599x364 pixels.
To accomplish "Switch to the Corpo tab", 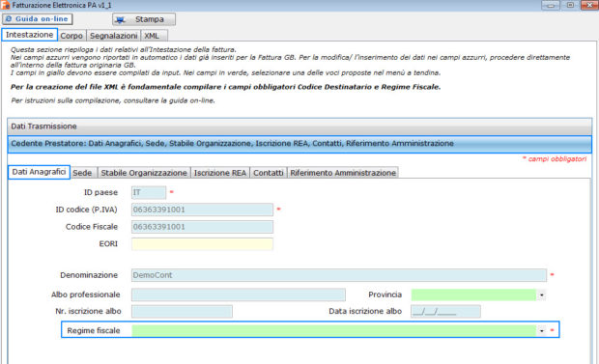I will tap(71, 36).
